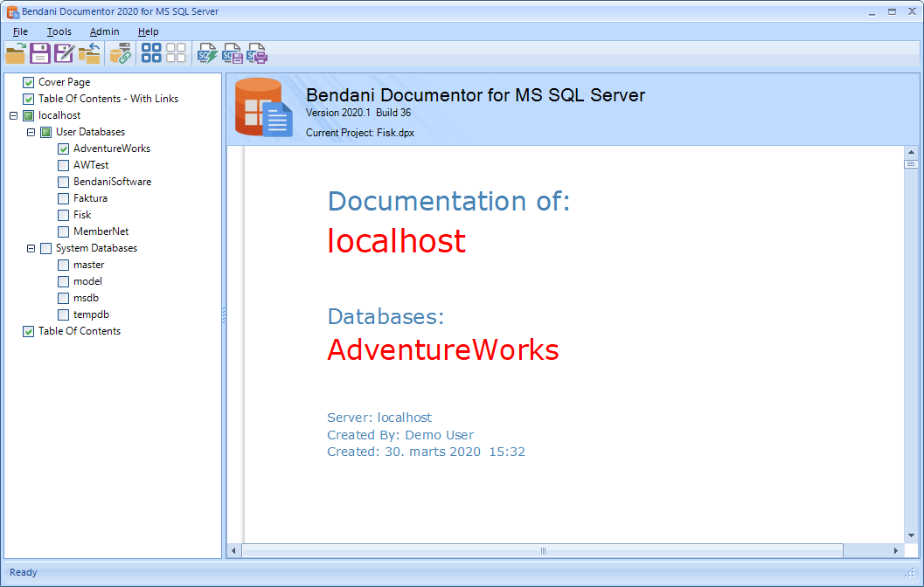The width and height of the screenshot is (924, 587).
Task: Collapse the User Databases node
Action: click(31, 132)
